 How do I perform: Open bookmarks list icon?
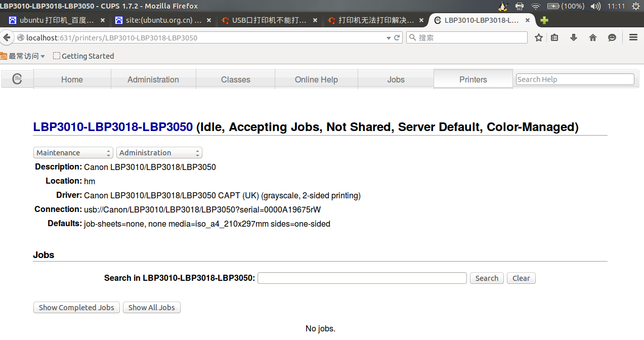554,37
